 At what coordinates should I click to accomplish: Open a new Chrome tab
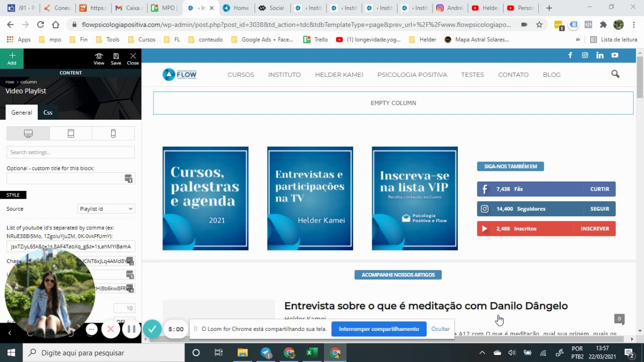(x=549, y=8)
